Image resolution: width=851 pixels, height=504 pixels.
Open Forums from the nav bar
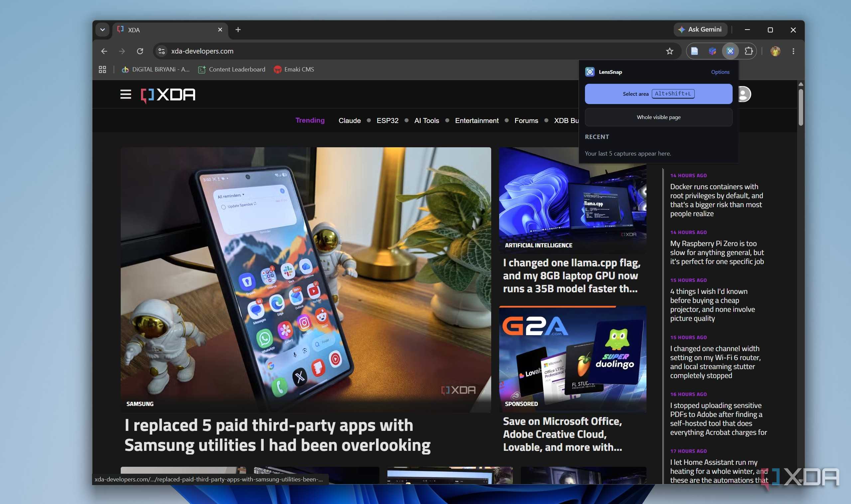526,121
